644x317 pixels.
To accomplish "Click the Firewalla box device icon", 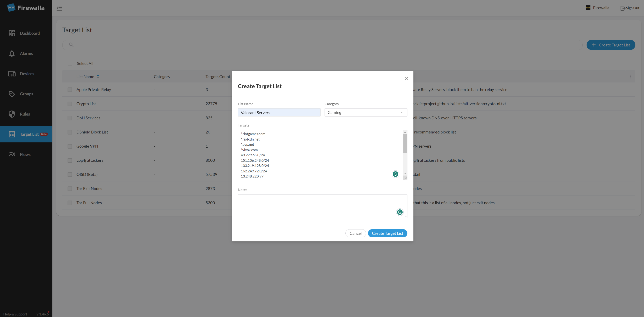I will click(588, 8).
